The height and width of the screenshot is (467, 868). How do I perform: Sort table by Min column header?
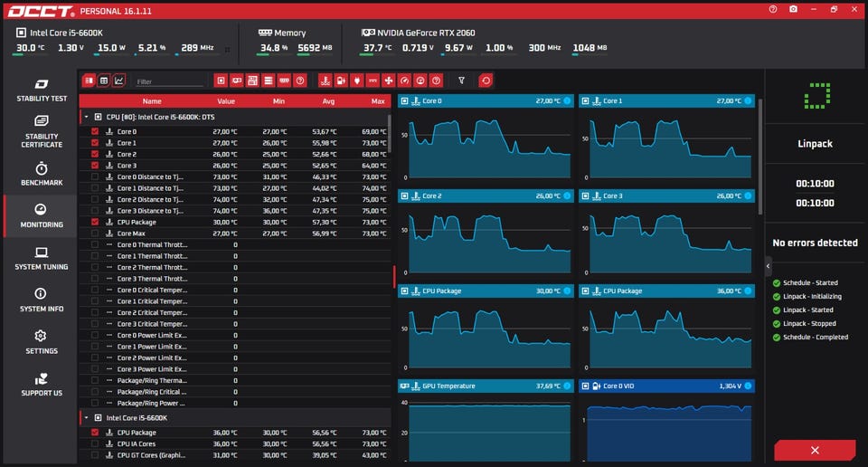pyautogui.click(x=278, y=101)
